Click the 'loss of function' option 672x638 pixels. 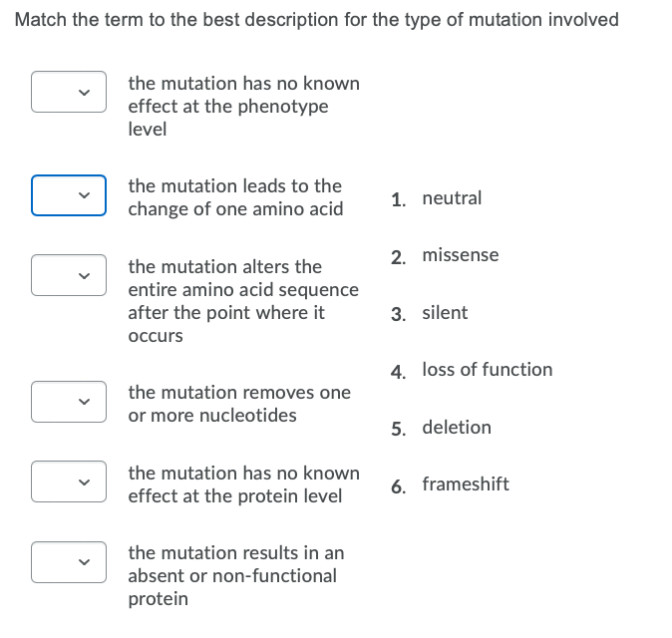[487, 370]
